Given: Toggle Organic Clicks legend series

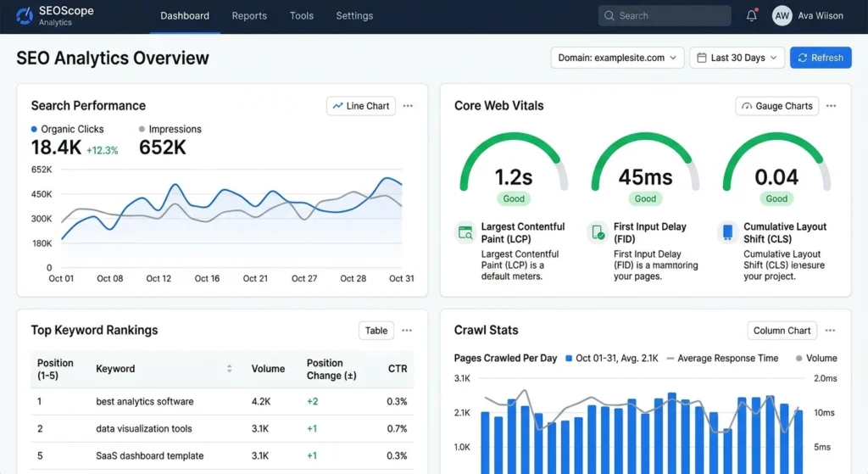Looking at the screenshot, I should point(68,129).
